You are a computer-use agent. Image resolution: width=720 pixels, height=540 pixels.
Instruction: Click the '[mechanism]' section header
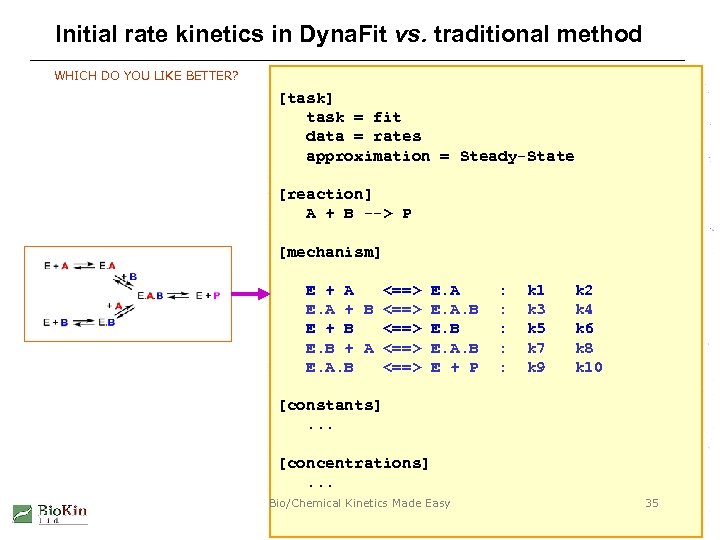tap(330, 252)
